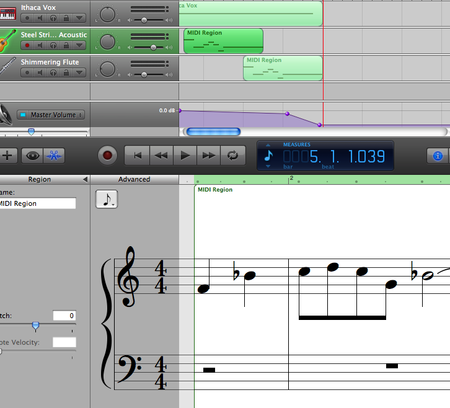Select the Region header in editor
The width and height of the screenshot is (450, 408).
click(39, 179)
